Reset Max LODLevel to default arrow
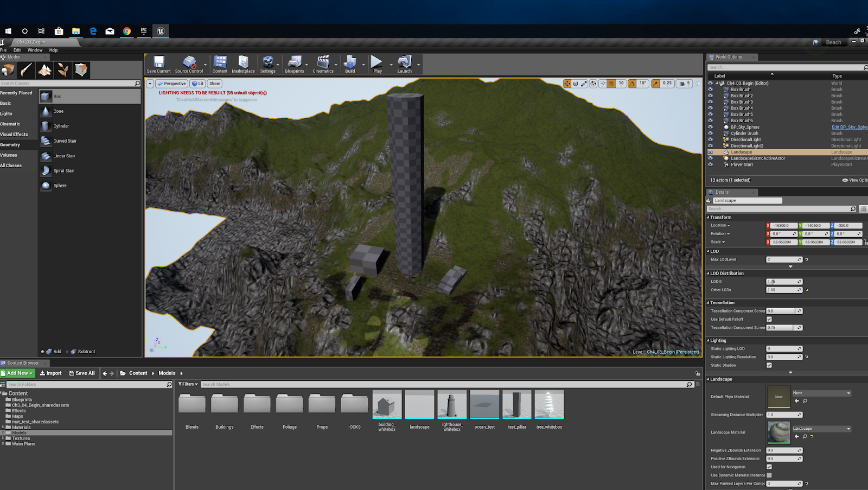 807,259
